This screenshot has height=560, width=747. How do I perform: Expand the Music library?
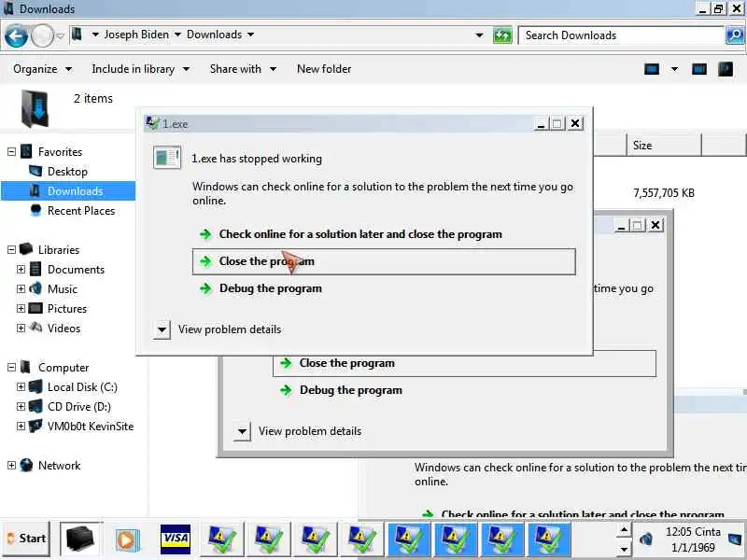pos(21,288)
